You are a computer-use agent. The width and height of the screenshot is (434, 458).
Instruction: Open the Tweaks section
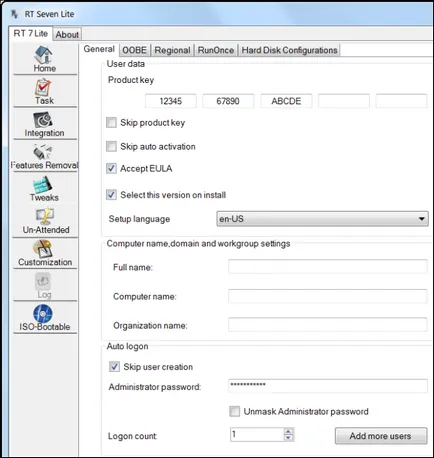point(45,189)
